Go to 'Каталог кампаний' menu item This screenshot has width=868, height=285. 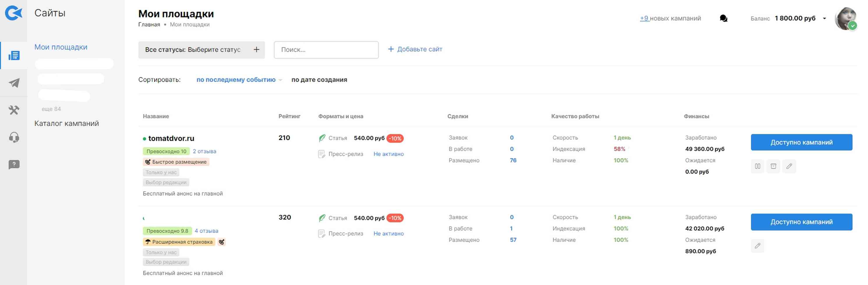tap(66, 124)
